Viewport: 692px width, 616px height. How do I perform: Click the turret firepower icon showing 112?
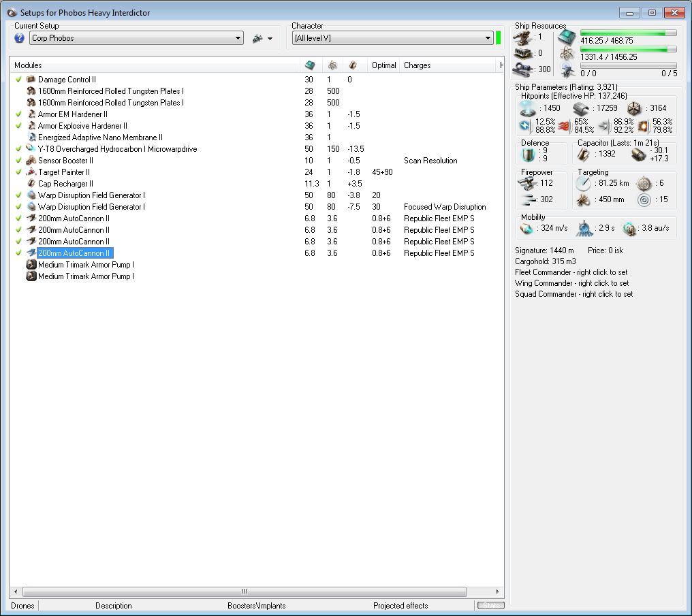527,183
